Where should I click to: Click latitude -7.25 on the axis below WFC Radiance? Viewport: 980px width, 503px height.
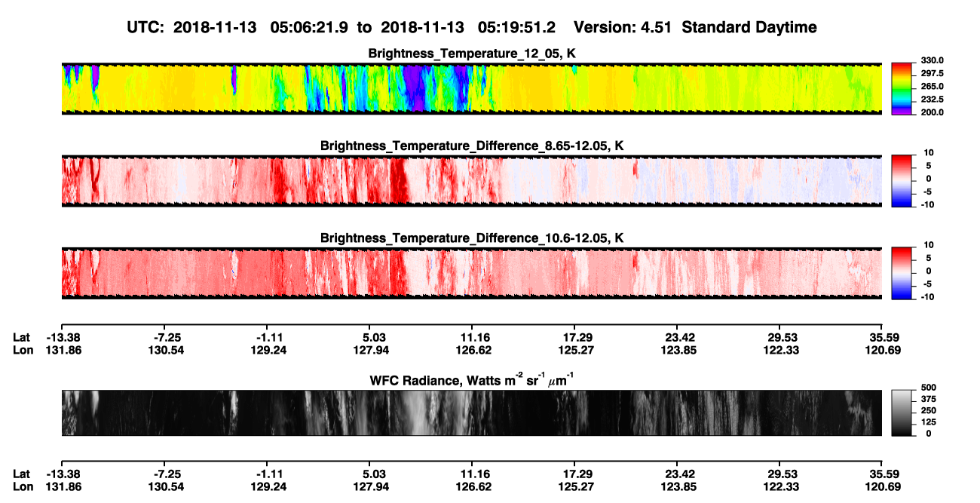(x=166, y=474)
